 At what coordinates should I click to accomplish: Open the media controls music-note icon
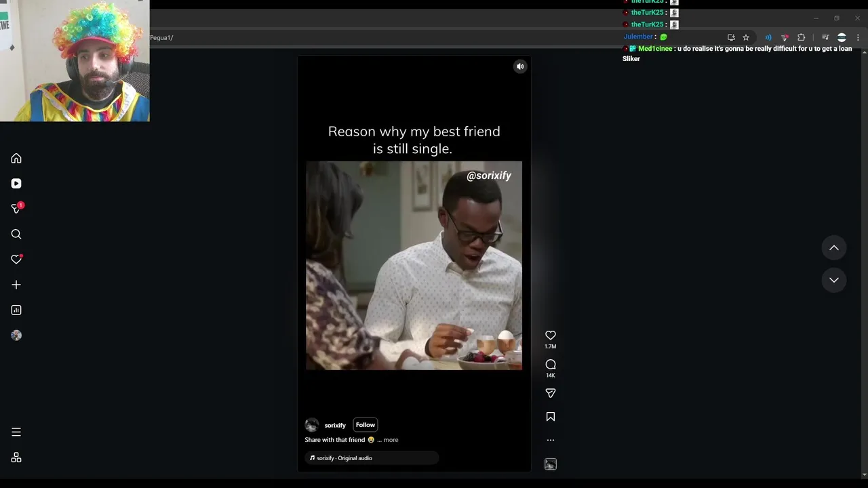pyautogui.click(x=825, y=37)
